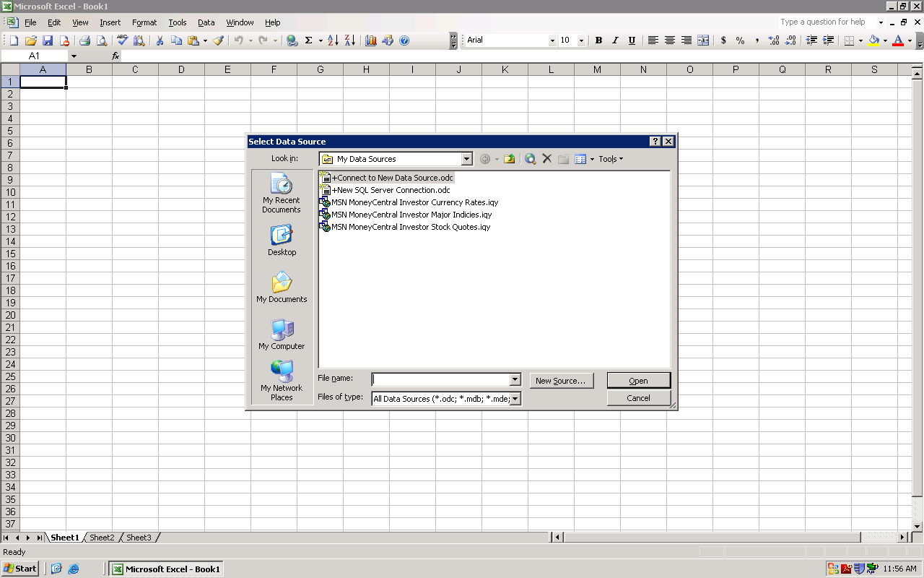Open the Data menu

pos(206,22)
